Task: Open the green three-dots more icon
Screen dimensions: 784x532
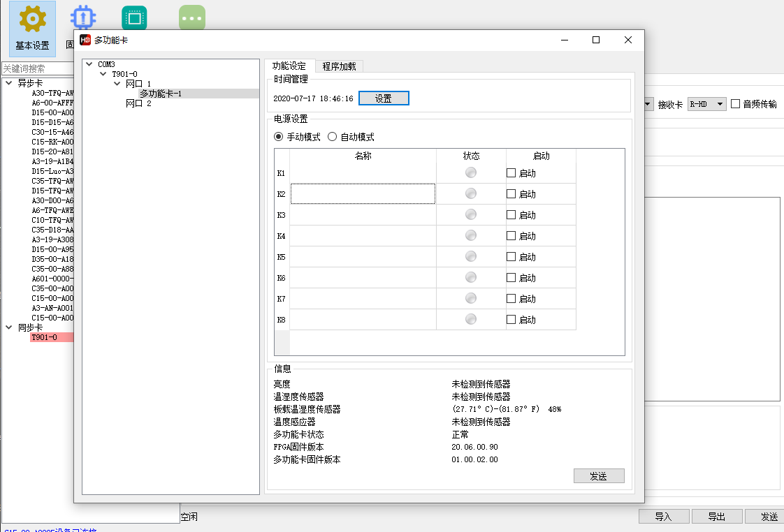Action: 192,19
